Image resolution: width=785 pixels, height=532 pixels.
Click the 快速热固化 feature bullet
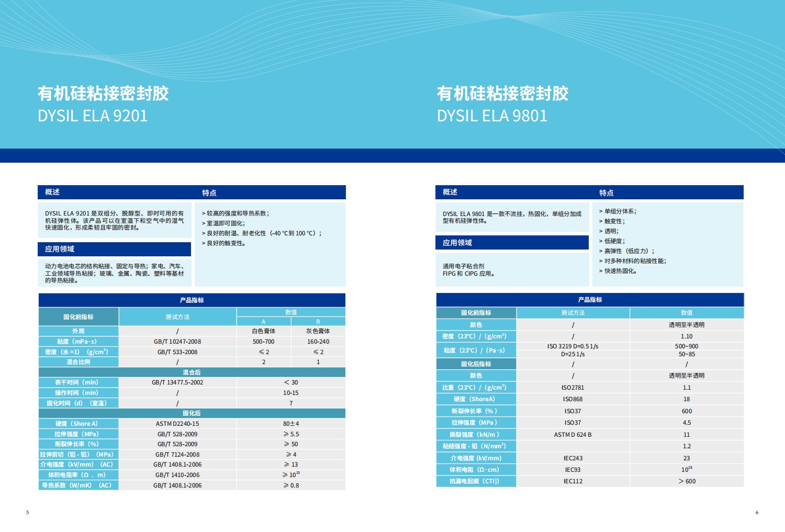(x=620, y=271)
